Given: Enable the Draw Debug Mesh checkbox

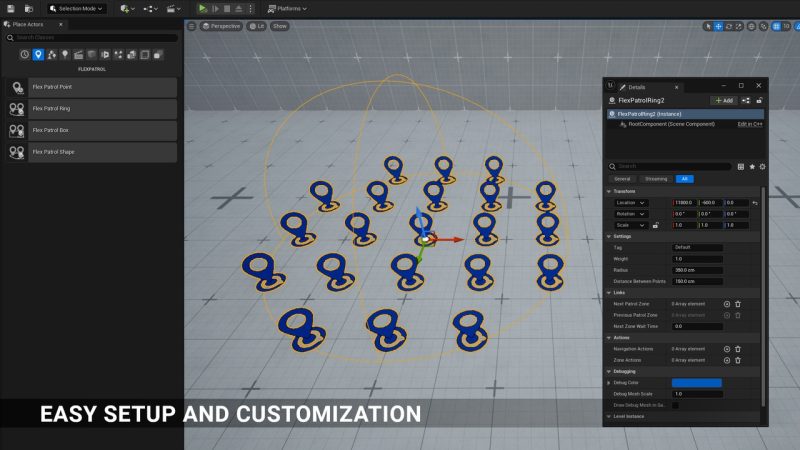Looking at the screenshot, I should point(675,405).
